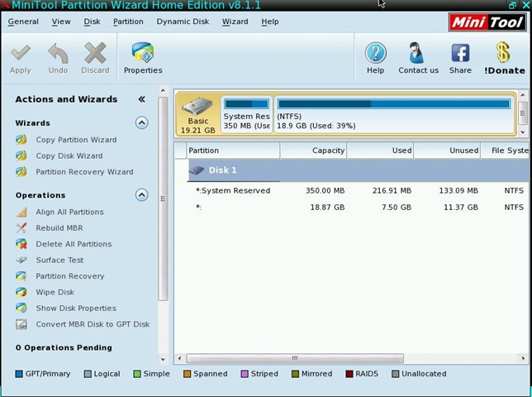
Task: Click the Striped legend color swatch
Action: [x=245, y=374]
